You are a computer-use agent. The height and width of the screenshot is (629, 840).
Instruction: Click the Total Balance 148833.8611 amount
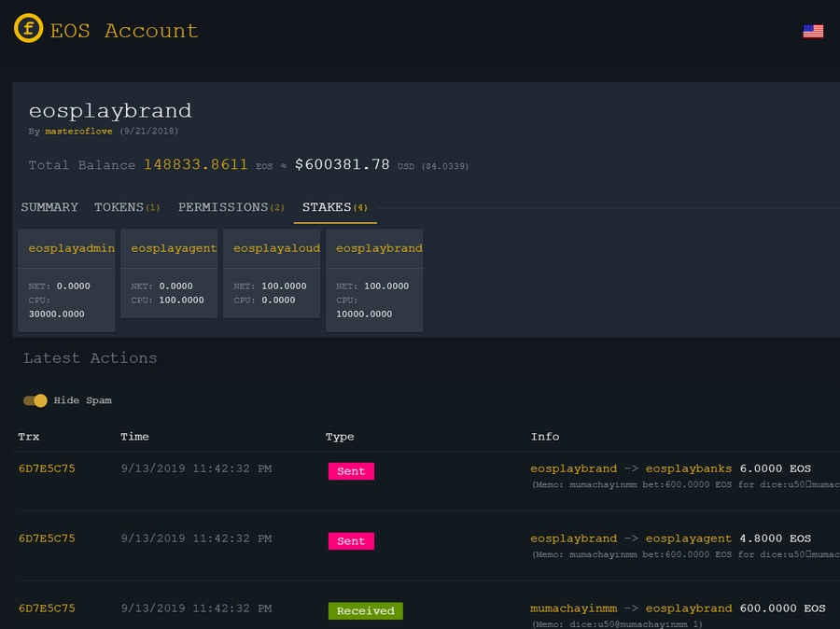click(195, 165)
